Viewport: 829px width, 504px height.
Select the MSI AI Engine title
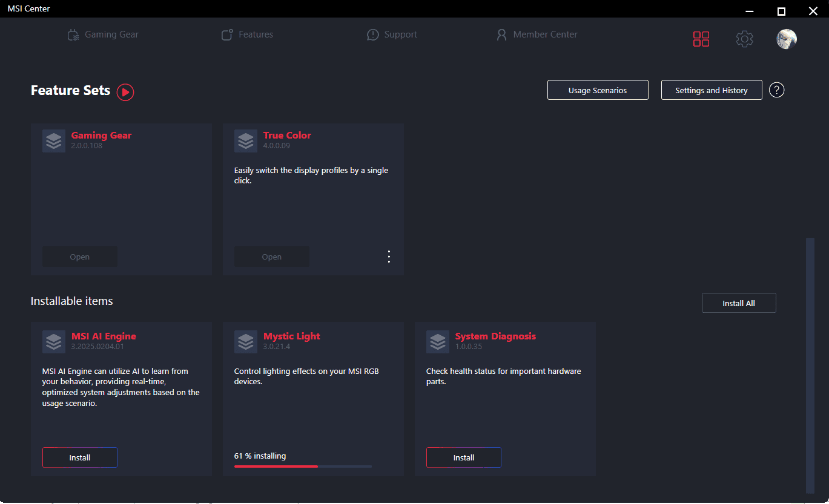104,336
